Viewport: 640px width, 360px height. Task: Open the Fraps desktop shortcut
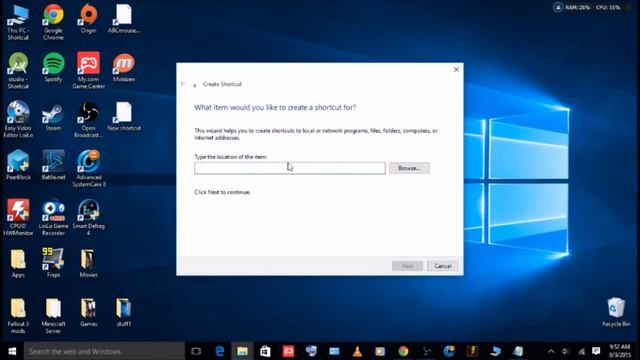click(53, 263)
